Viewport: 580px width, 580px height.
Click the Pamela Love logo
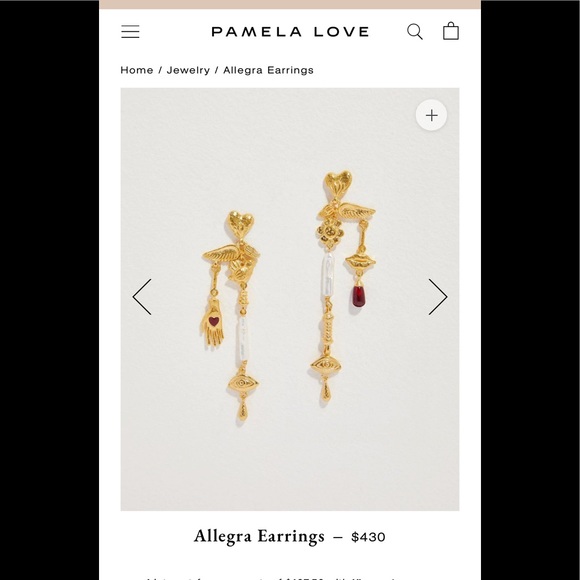point(290,32)
